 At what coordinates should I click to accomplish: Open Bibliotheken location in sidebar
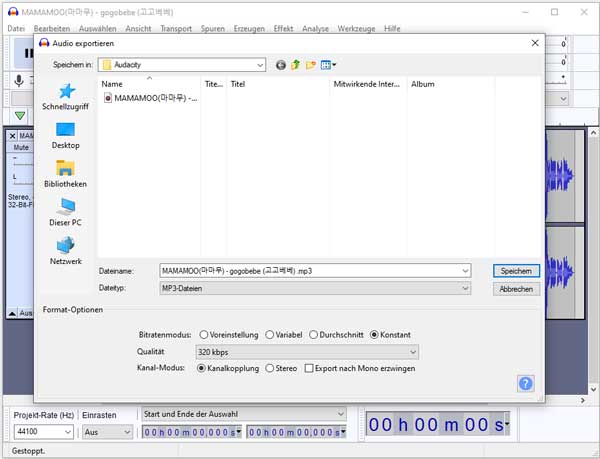(x=65, y=174)
